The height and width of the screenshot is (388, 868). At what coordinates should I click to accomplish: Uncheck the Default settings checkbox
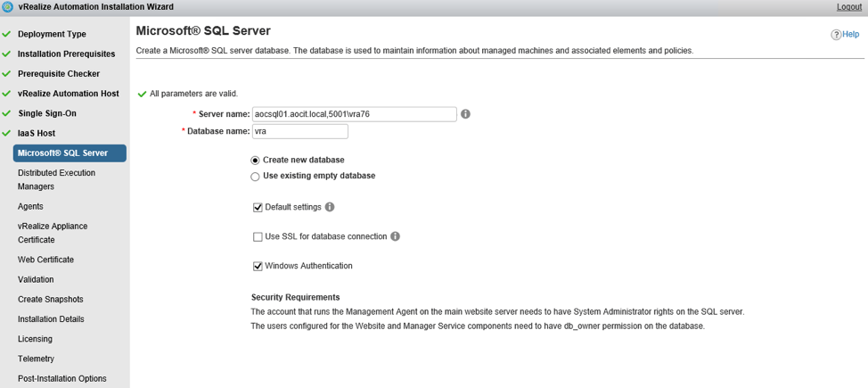(258, 207)
